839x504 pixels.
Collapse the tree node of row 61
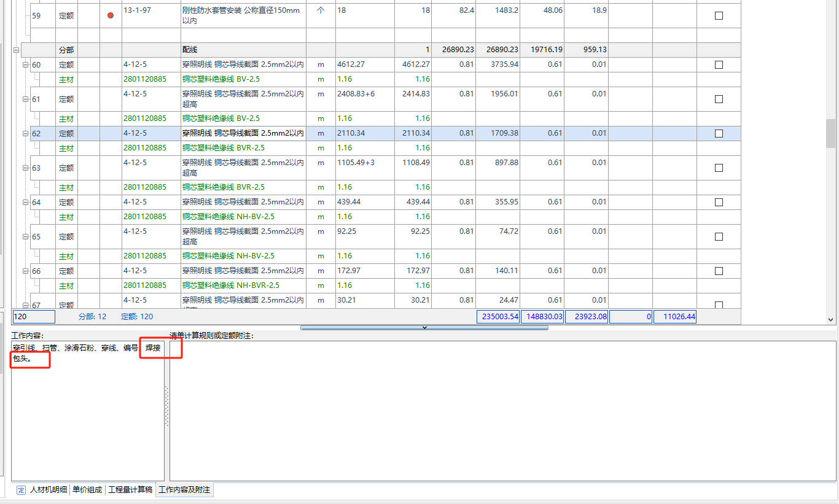[26, 99]
